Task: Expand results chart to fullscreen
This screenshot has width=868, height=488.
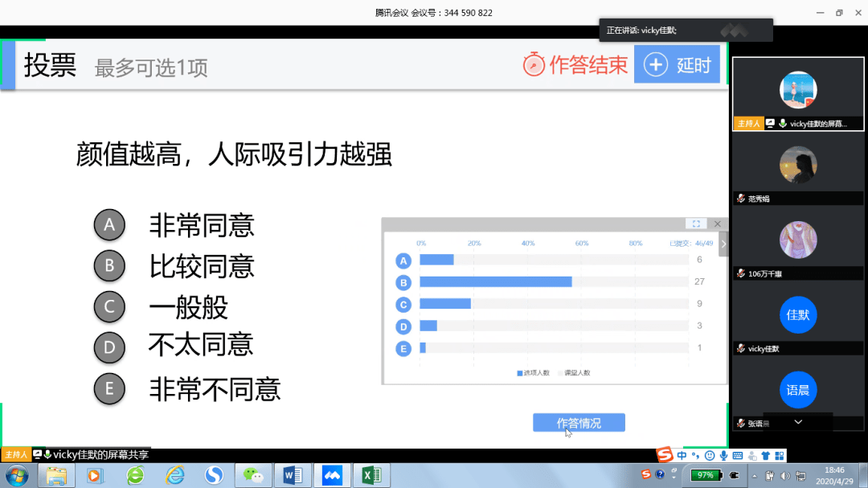Action: tap(696, 223)
